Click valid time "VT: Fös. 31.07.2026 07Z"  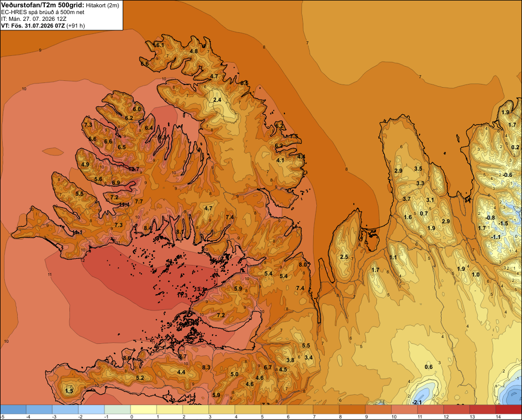[33, 26]
